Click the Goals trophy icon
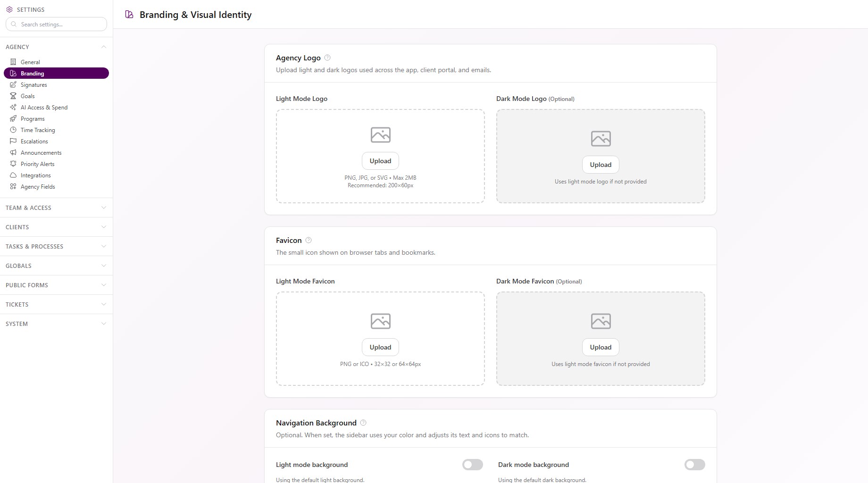The image size is (868, 483). pos(13,96)
